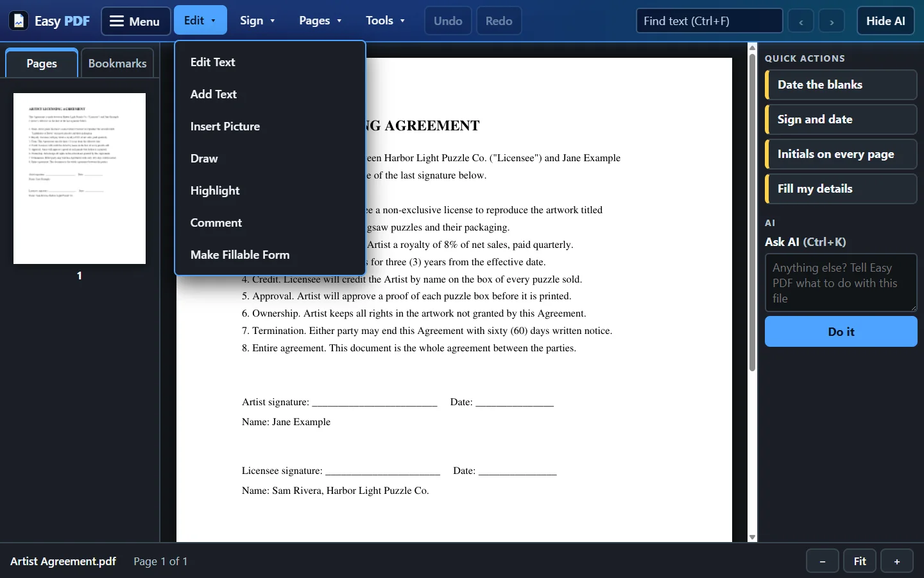Run the Date the blanks quick action

[841, 85]
